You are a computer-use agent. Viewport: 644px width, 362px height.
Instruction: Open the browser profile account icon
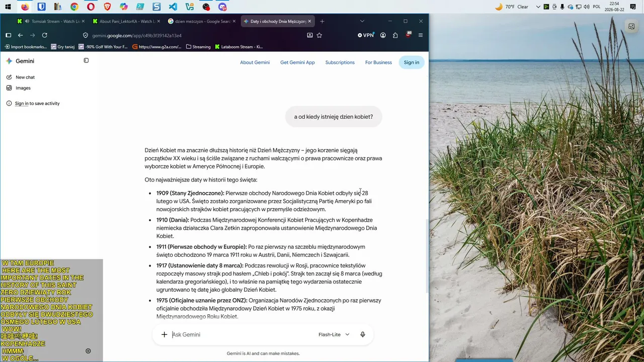pyautogui.click(x=383, y=35)
